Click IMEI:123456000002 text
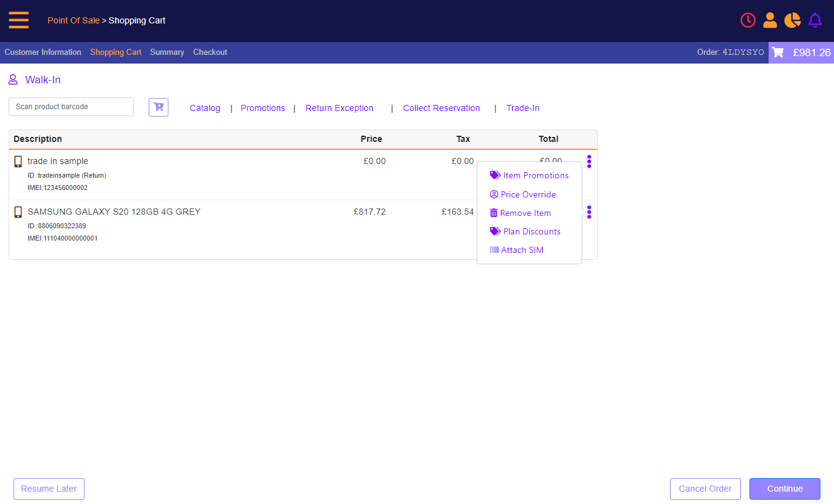The image size is (834, 504). 57,188
